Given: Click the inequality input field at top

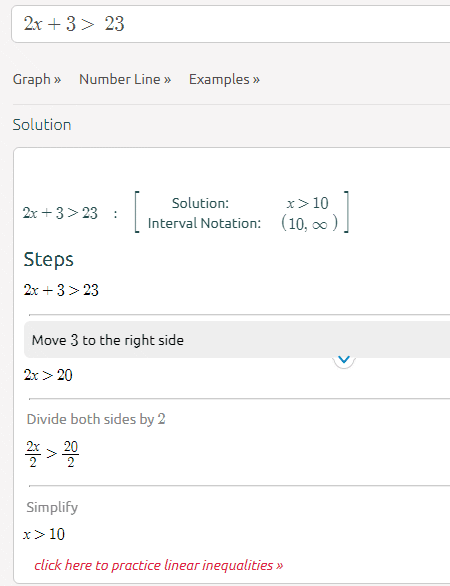Looking at the screenshot, I should [x=231, y=24].
